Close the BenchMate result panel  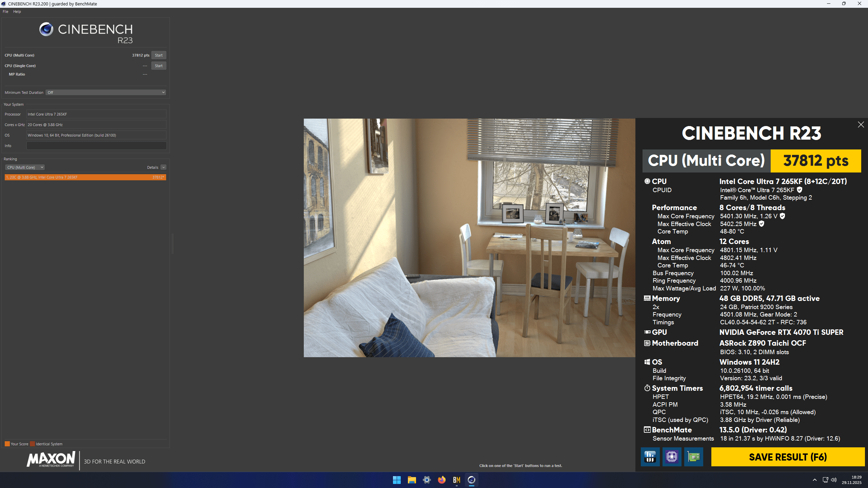pyautogui.click(x=861, y=125)
